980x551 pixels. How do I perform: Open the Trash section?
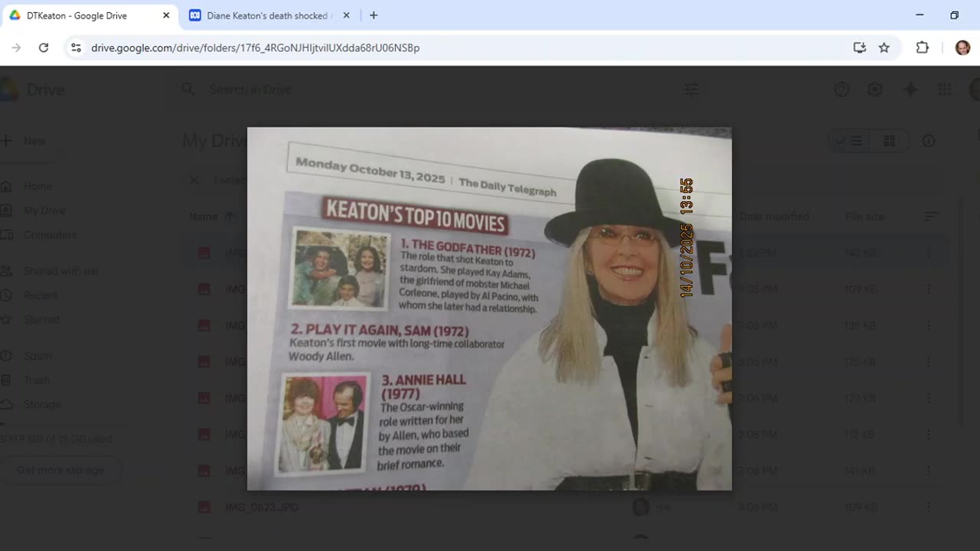click(x=37, y=380)
